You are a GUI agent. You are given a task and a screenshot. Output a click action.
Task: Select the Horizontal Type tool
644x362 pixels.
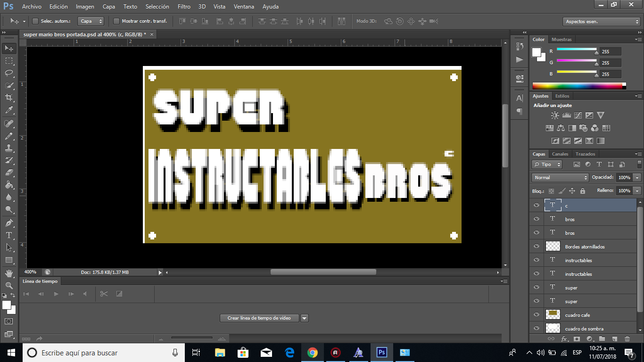click(x=8, y=235)
